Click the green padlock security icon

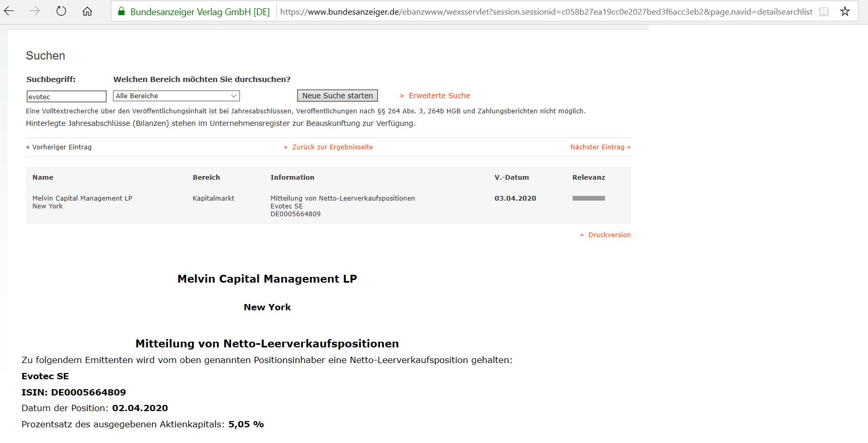pos(121,11)
